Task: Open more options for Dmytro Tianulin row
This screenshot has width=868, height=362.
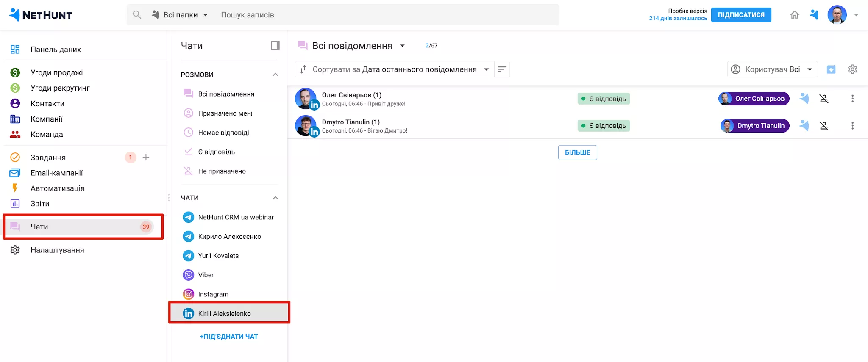Action: pos(852,126)
